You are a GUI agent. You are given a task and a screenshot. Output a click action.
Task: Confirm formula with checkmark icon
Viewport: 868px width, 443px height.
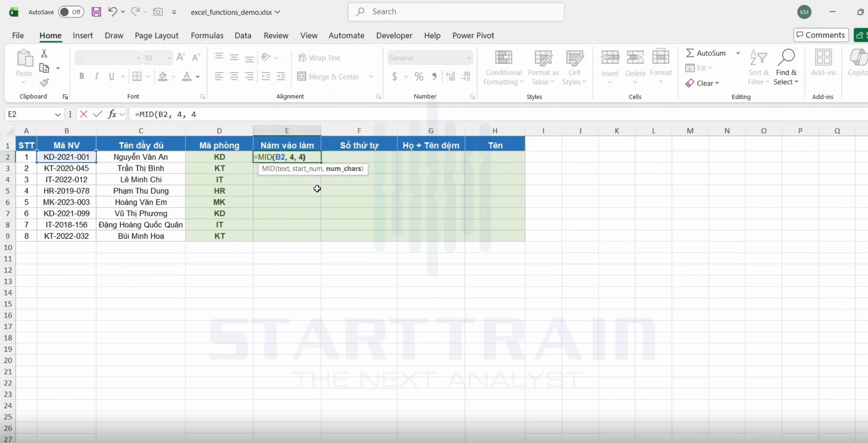[98, 114]
